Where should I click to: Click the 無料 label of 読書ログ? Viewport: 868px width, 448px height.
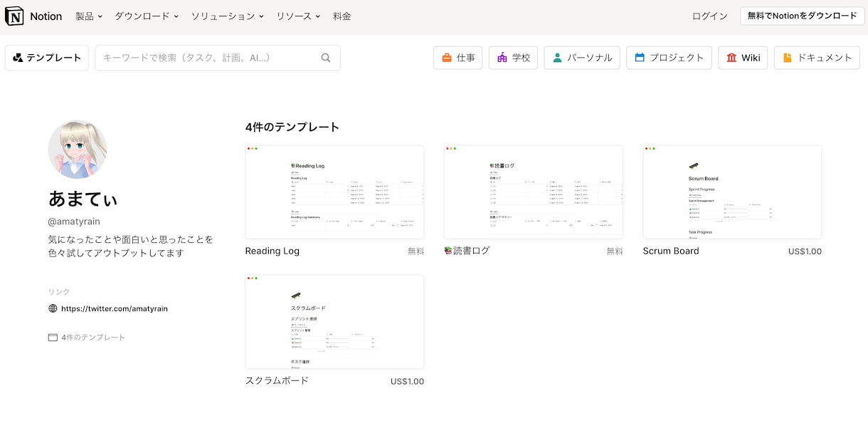[x=615, y=251]
